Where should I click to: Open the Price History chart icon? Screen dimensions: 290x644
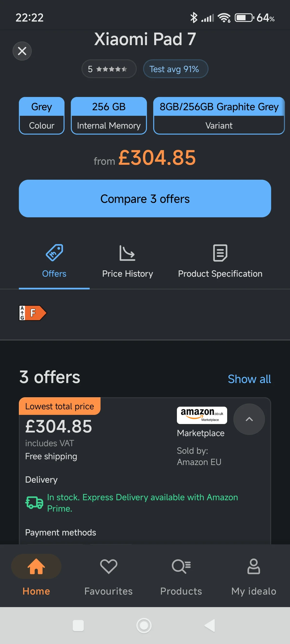(x=127, y=253)
